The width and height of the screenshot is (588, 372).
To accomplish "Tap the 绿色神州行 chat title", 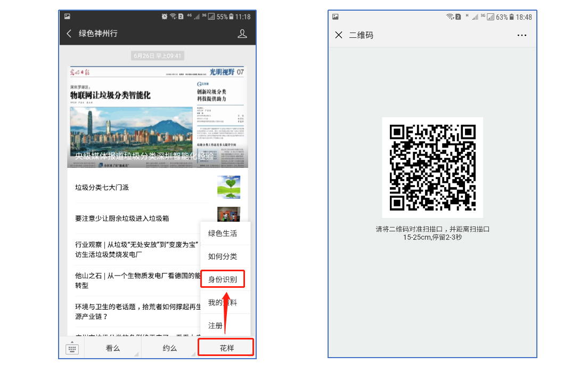I will pos(98,34).
